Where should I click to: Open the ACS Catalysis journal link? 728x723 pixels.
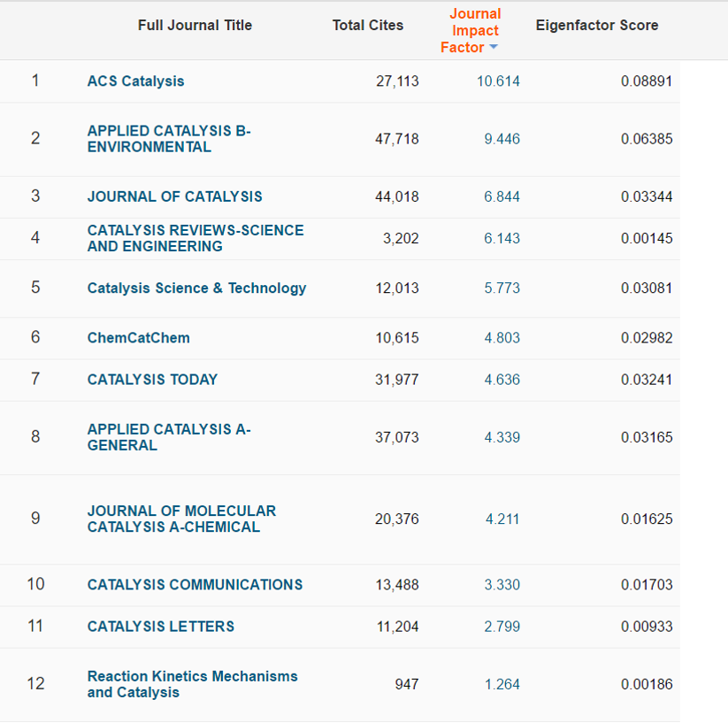135,81
